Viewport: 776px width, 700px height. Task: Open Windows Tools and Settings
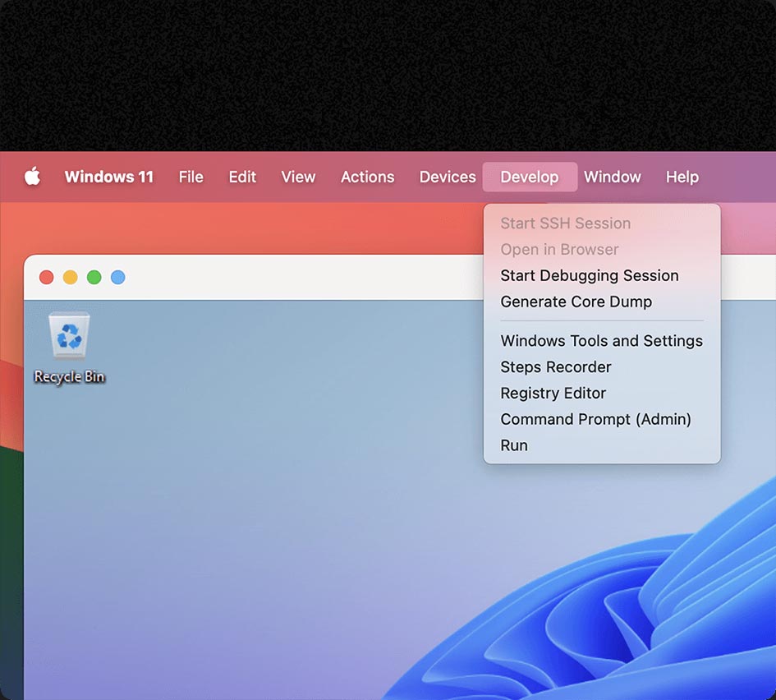pyautogui.click(x=601, y=340)
